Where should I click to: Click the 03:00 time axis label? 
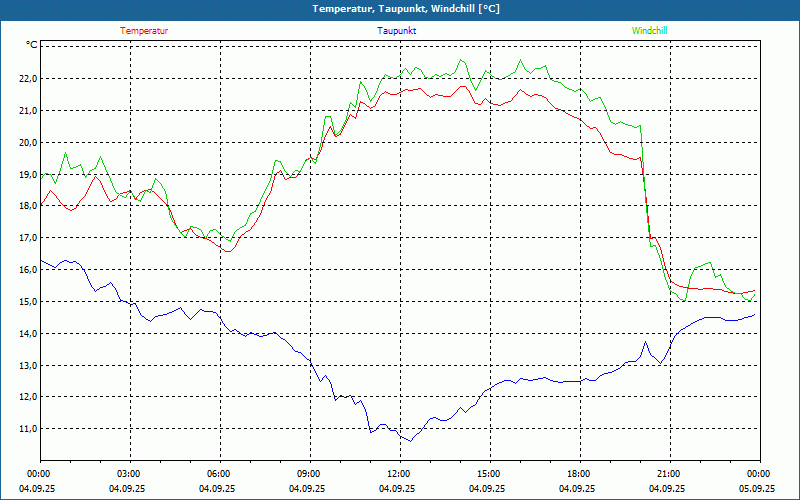coord(129,473)
